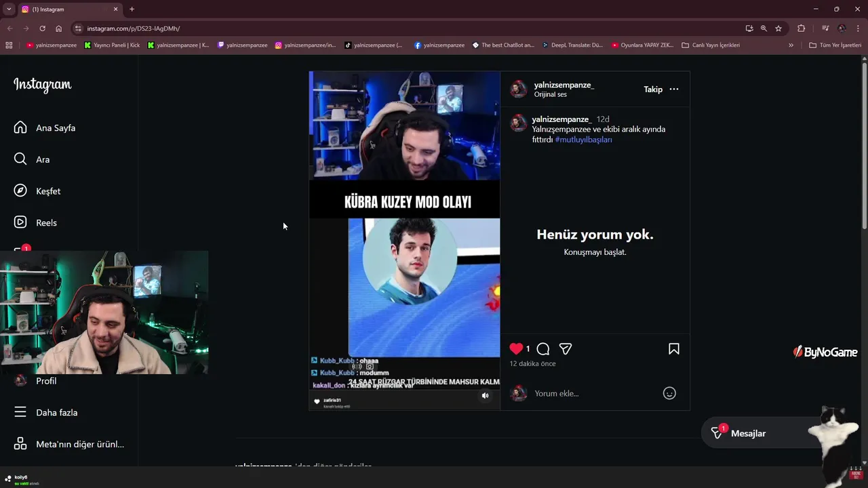Click the like count 1
Viewport: 868px width, 488px height.
pos(528,349)
